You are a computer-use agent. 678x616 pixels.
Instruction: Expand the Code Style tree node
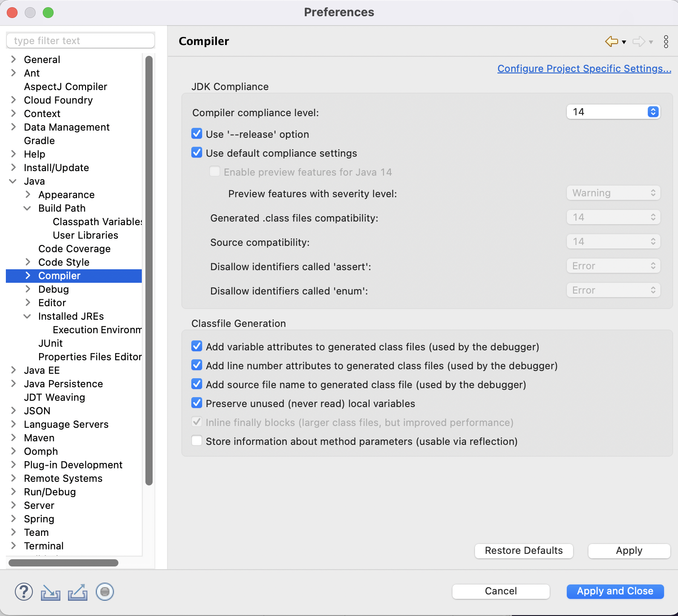coord(28,262)
